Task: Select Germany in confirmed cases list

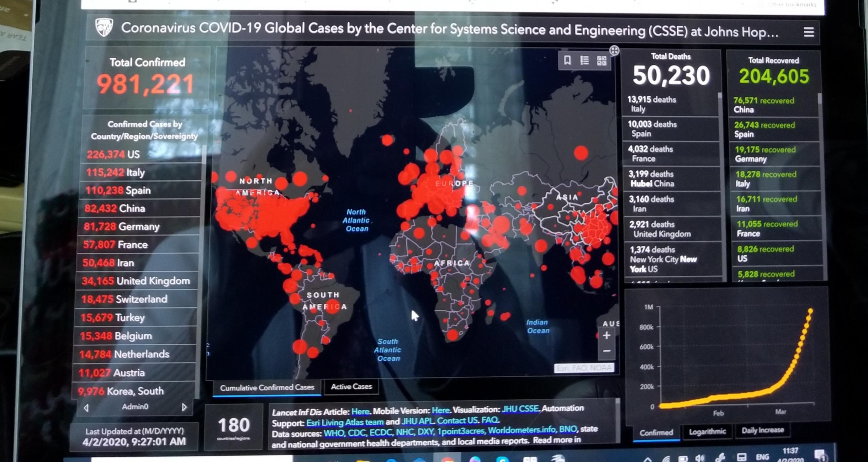Action: 139,227
